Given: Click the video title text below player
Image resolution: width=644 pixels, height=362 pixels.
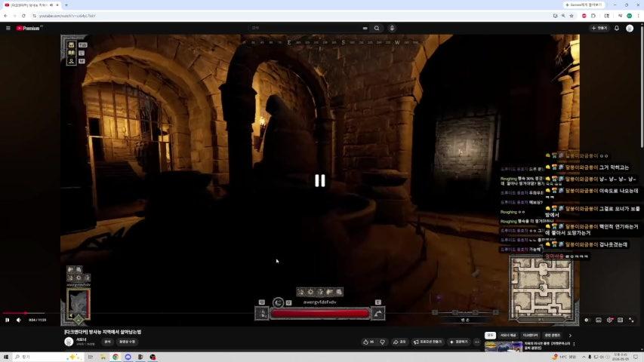Looking at the screenshot, I should click(x=103, y=332).
